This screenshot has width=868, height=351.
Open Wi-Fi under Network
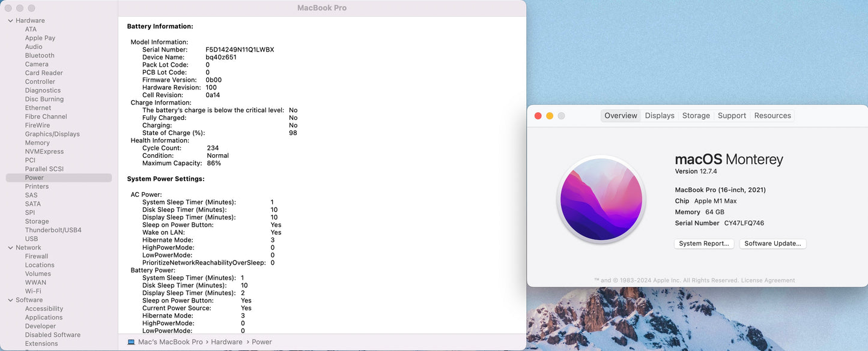point(33,291)
